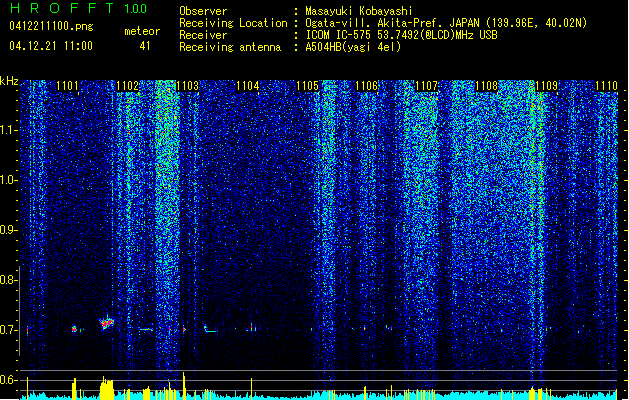Image resolution: width=629 pixels, height=400 pixels.
Task: Select the filename 0412211100.png
Action: 51,26
